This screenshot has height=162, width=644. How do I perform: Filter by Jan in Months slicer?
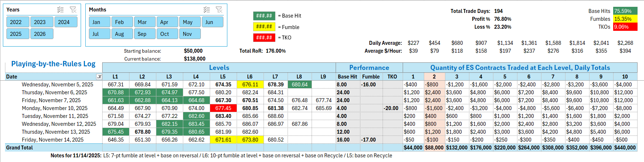(99, 22)
